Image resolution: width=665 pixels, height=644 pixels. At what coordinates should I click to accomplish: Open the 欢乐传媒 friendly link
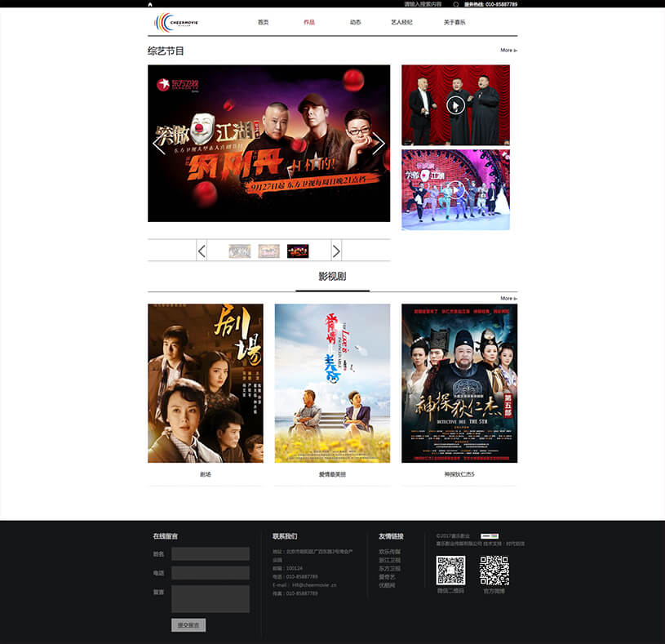click(390, 552)
